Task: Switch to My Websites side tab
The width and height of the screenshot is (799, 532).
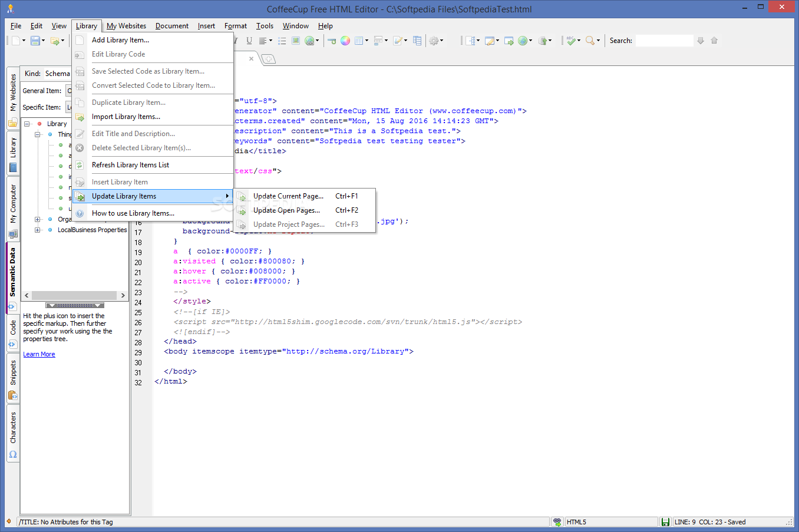Action: pyautogui.click(x=13, y=99)
